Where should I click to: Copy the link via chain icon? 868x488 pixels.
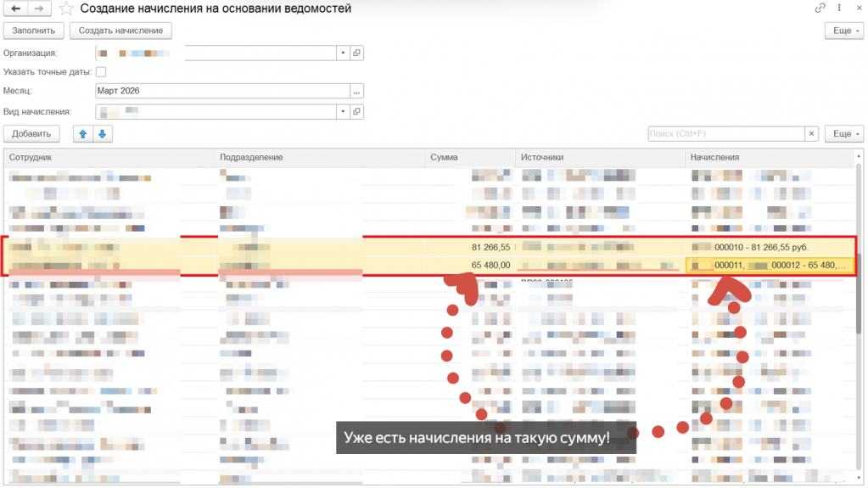click(x=820, y=8)
